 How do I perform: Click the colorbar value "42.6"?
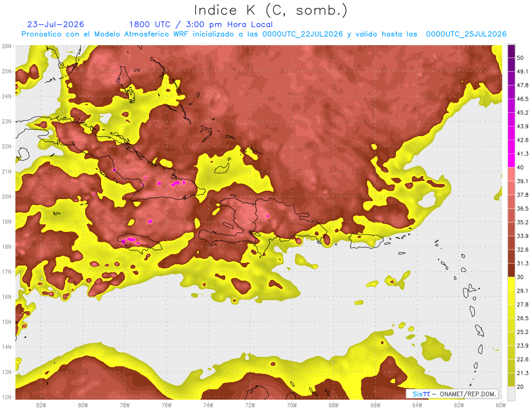click(523, 140)
